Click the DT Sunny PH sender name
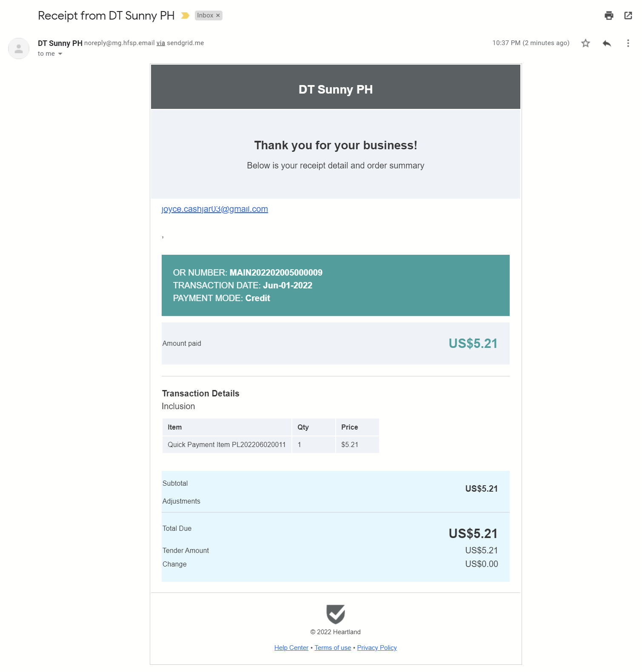 coord(60,43)
